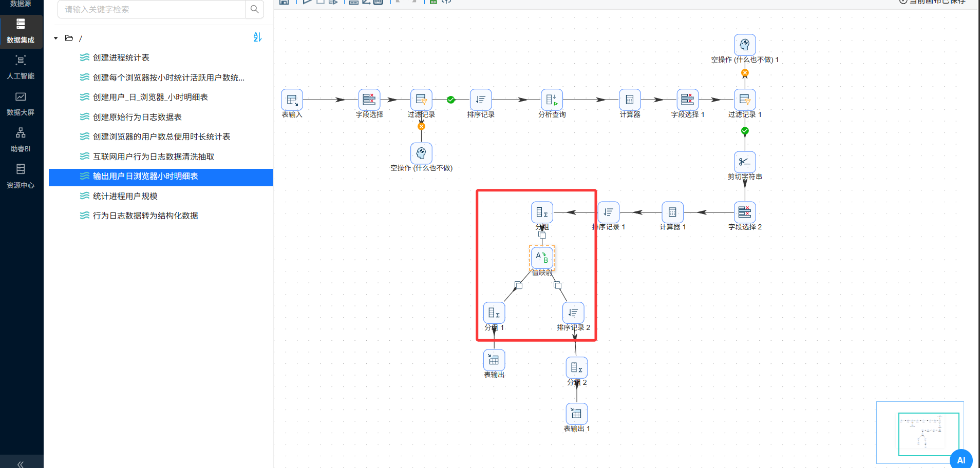Viewport: 980px width, 468px height.
Task: Select the 排序记录 1 node
Action: click(609, 212)
